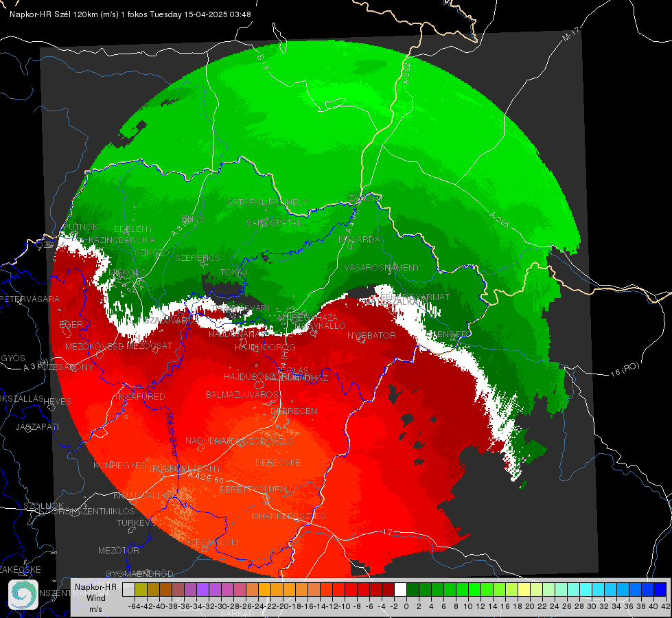Click the TISZAFURED city label
The image size is (672, 618).
click(139, 397)
